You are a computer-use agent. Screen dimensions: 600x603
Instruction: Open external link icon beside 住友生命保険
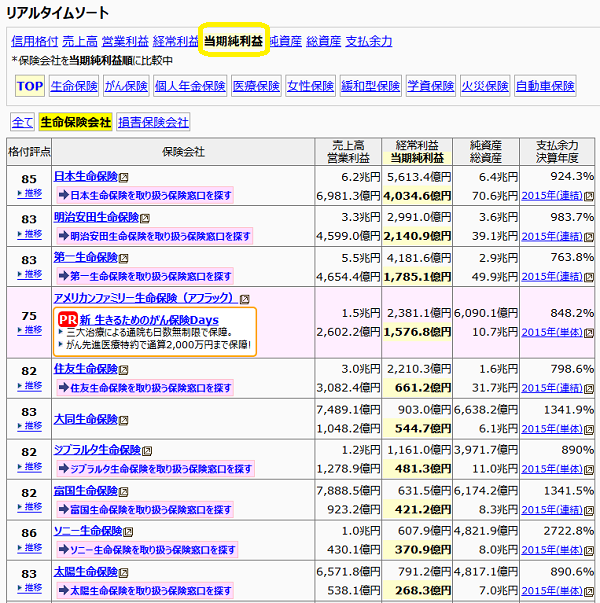[x=123, y=370]
